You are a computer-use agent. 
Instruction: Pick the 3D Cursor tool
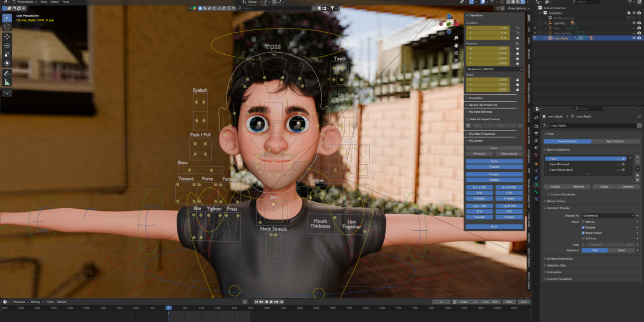[x=7, y=27]
